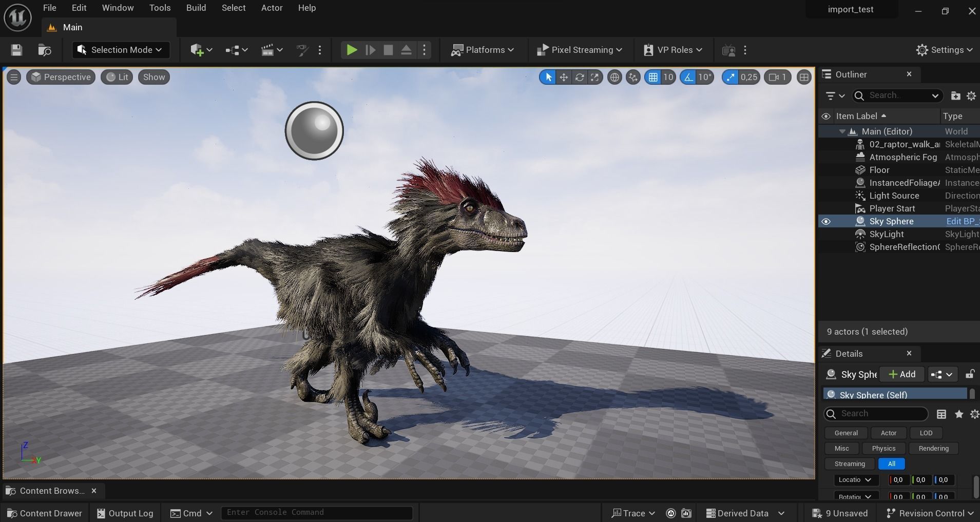Select the Light Source actor in Outliner
Screen dimensions: 980x522
coord(894,196)
